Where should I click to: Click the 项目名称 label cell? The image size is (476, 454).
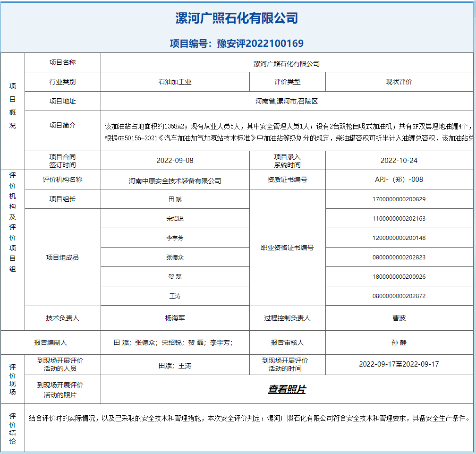62,62
